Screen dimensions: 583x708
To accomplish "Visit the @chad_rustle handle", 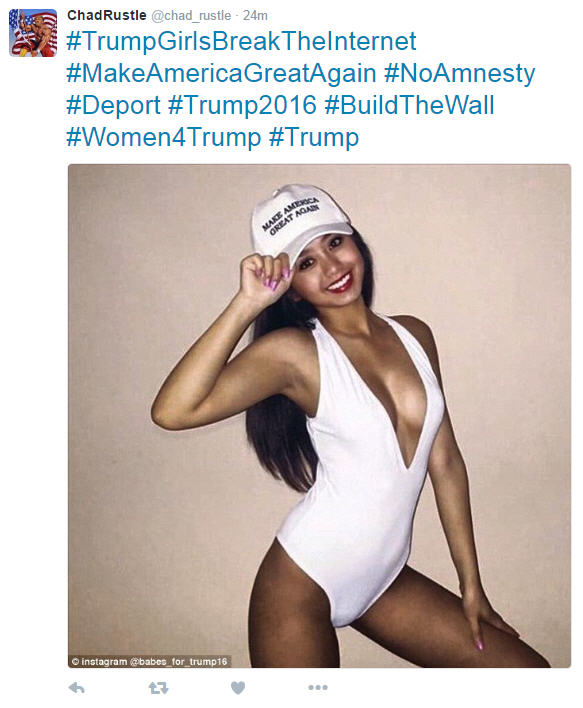I will [191, 16].
